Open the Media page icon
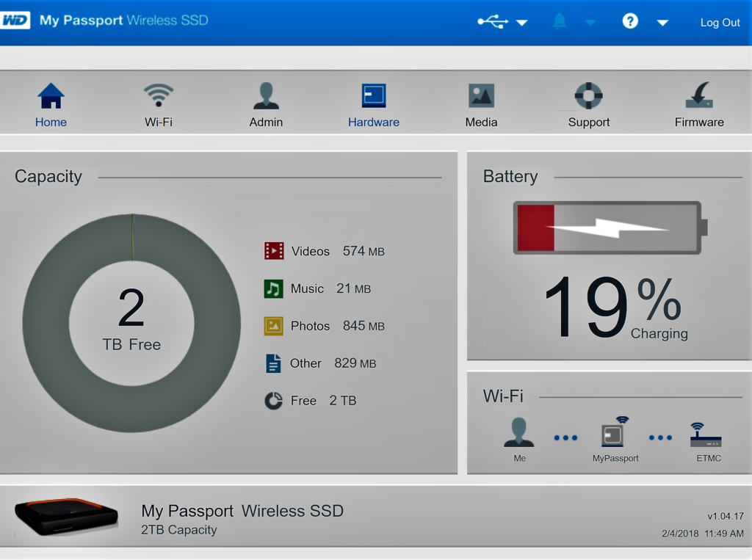Viewport: 752px width, 560px height. tap(481, 96)
